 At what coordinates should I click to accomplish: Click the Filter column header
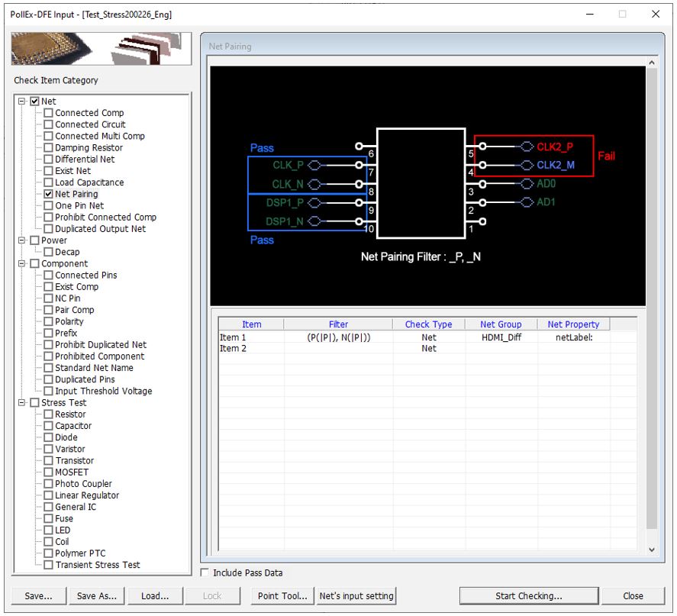point(338,324)
